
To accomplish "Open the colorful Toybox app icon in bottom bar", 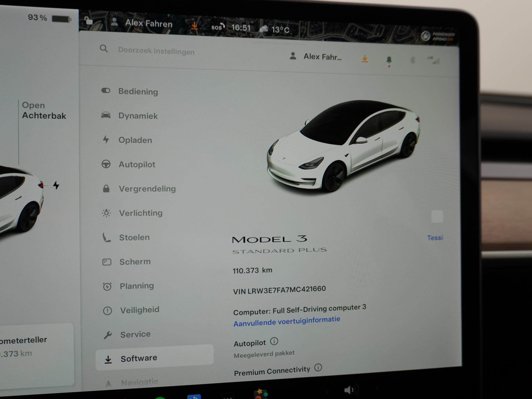I will 260,394.
